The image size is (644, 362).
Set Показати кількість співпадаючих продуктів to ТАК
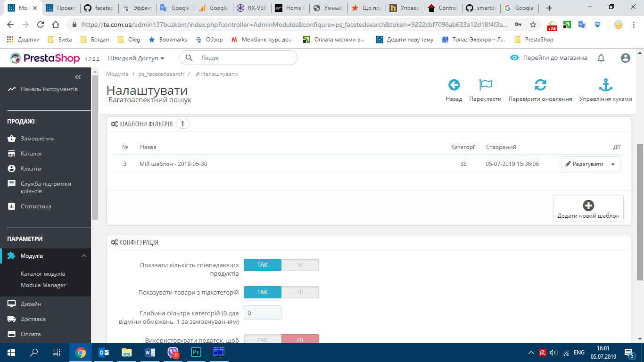tap(263, 265)
